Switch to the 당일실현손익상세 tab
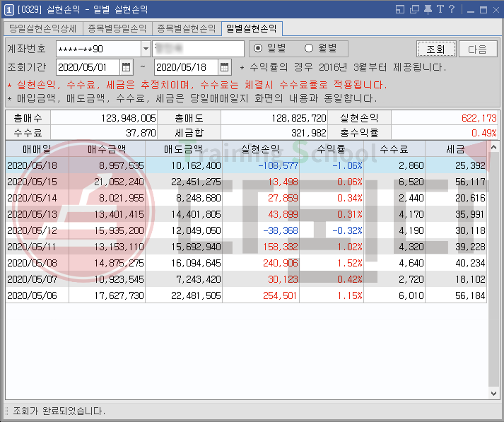The image size is (504, 422). (42, 28)
